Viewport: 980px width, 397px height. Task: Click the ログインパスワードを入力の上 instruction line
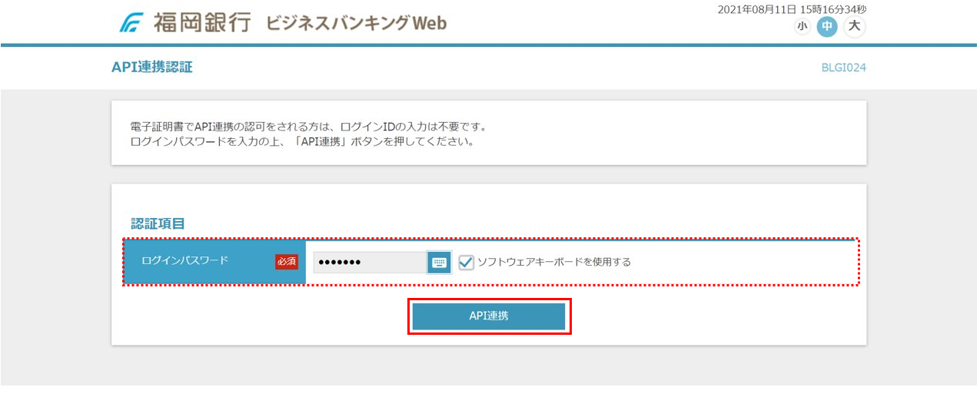(303, 142)
